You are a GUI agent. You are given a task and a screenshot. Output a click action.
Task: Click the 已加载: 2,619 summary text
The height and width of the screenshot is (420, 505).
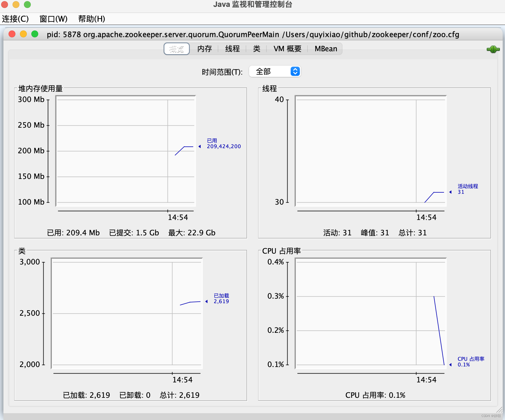point(86,395)
